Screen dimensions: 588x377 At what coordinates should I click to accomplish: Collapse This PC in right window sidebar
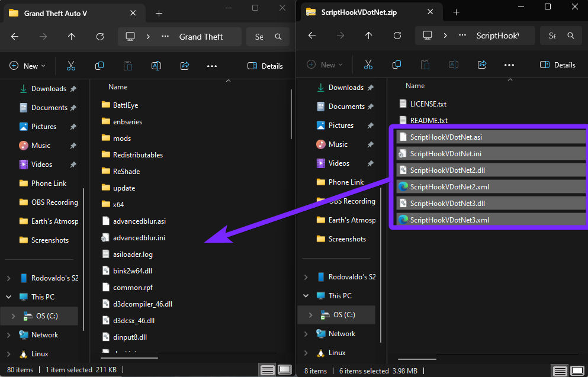(306, 296)
